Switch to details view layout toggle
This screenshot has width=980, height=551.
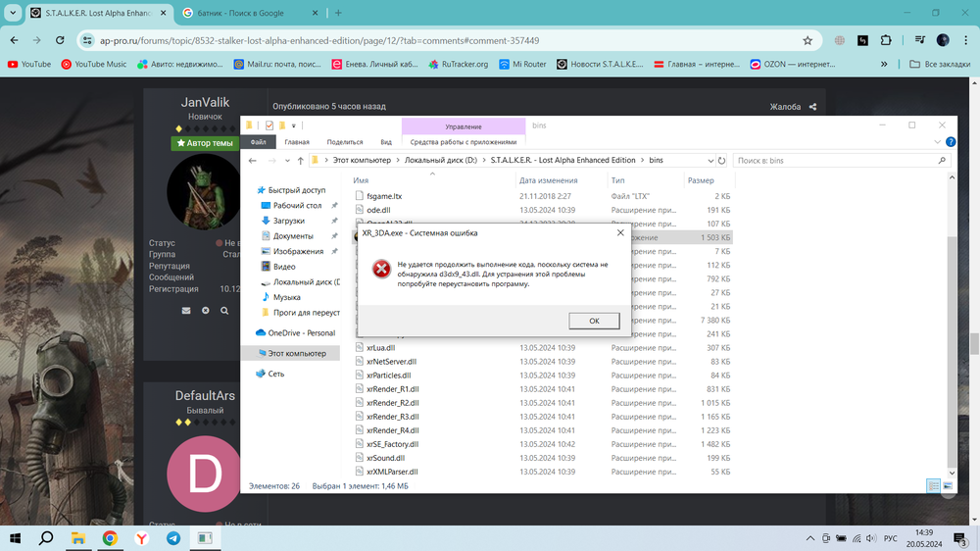934,486
